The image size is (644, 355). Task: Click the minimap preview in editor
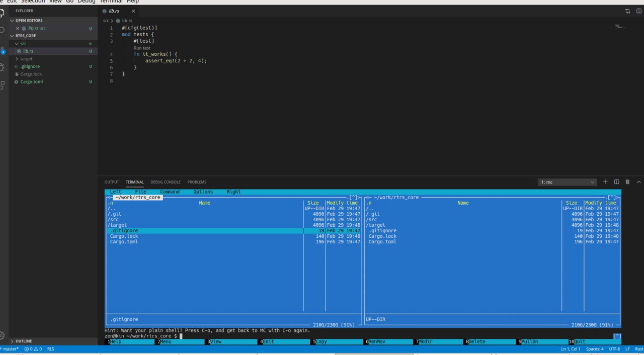(x=620, y=27)
